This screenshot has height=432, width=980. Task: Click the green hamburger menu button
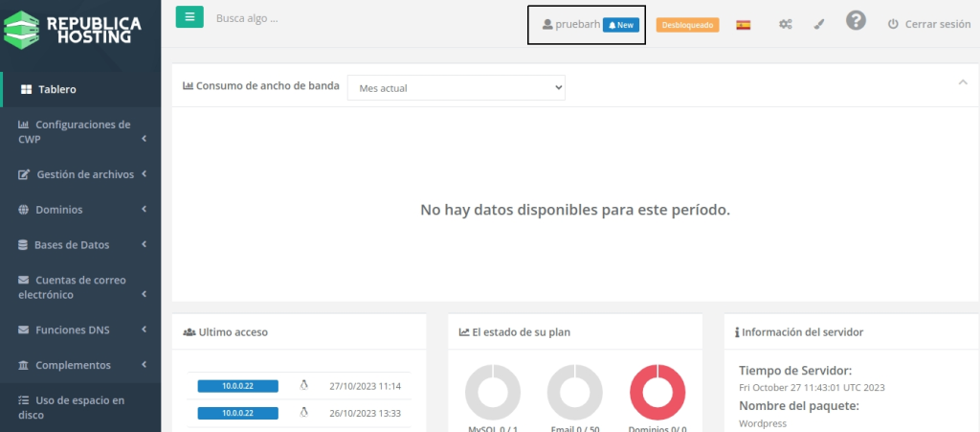(189, 17)
